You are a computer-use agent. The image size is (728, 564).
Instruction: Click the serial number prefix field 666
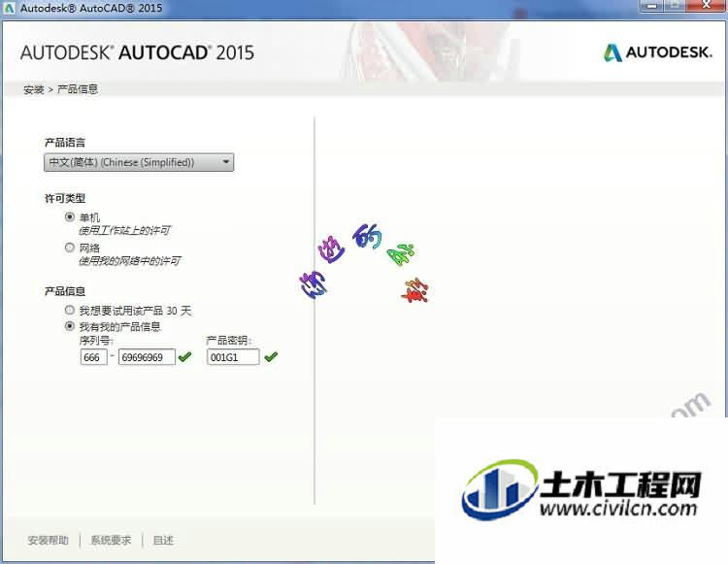(x=94, y=357)
